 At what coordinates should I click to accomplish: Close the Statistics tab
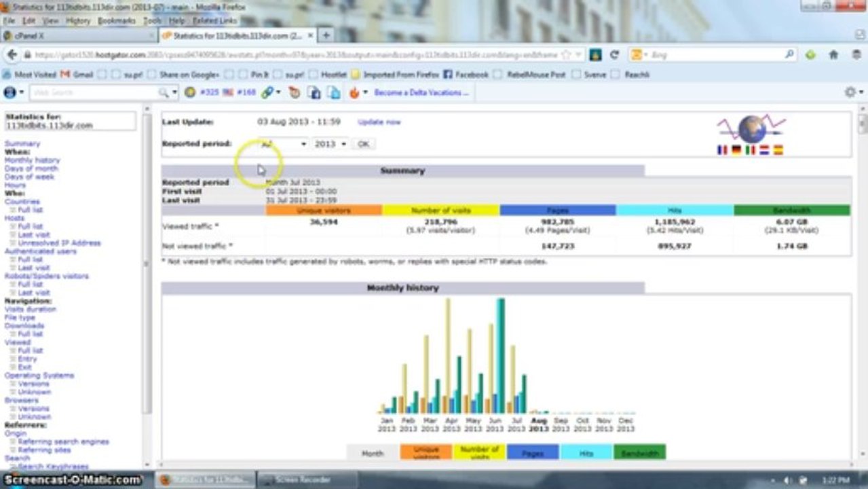click(x=311, y=35)
